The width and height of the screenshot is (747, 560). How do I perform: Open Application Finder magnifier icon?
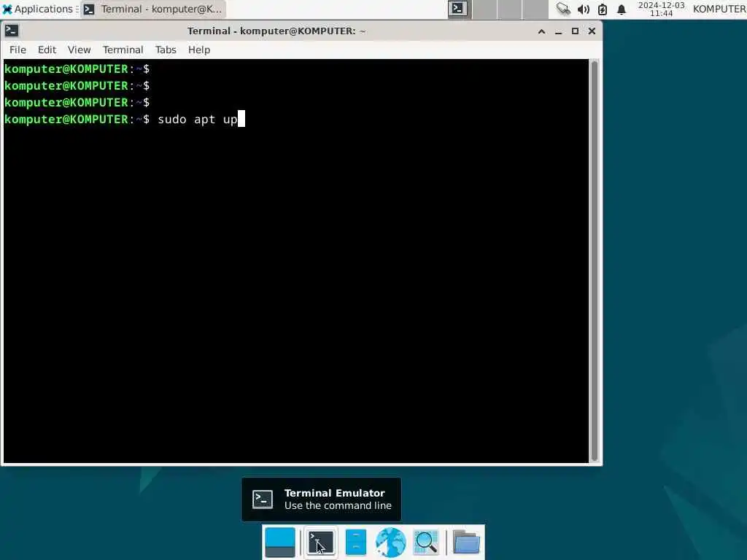[x=426, y=542]
